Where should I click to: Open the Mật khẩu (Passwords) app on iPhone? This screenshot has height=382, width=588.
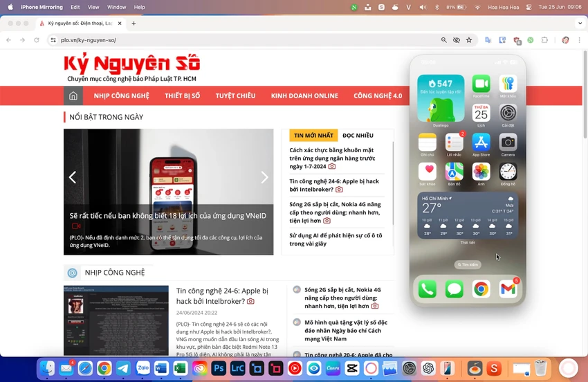coord(508,84)
